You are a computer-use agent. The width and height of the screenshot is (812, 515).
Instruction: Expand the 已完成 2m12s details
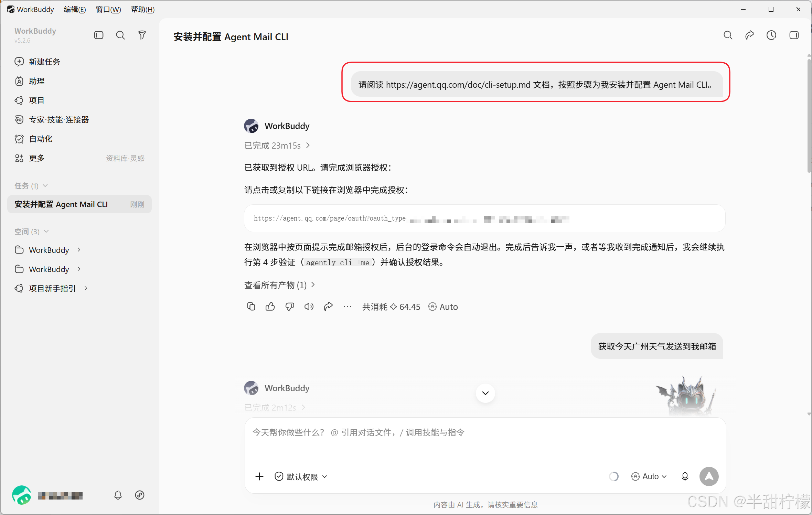pyautogui.click(x=275, y=408)
